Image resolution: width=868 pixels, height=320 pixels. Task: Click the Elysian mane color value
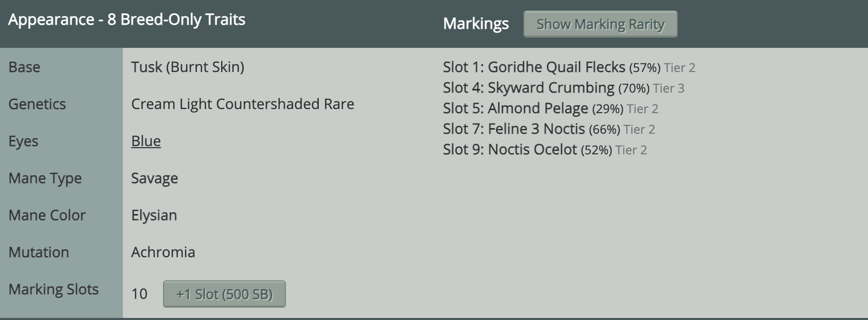(154, 215)
